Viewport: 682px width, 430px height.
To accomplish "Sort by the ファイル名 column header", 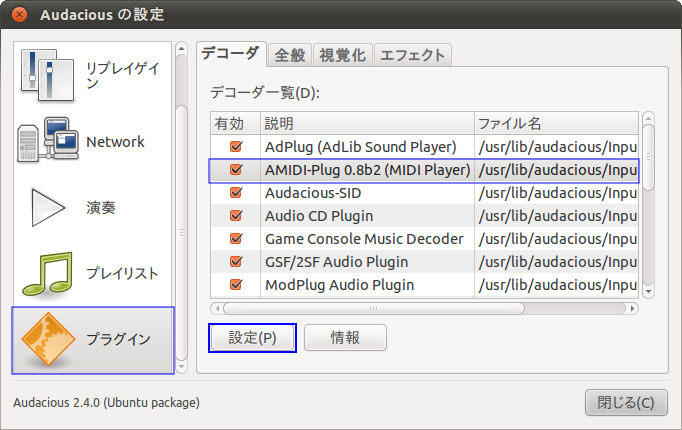I will (x=556, y=123).
